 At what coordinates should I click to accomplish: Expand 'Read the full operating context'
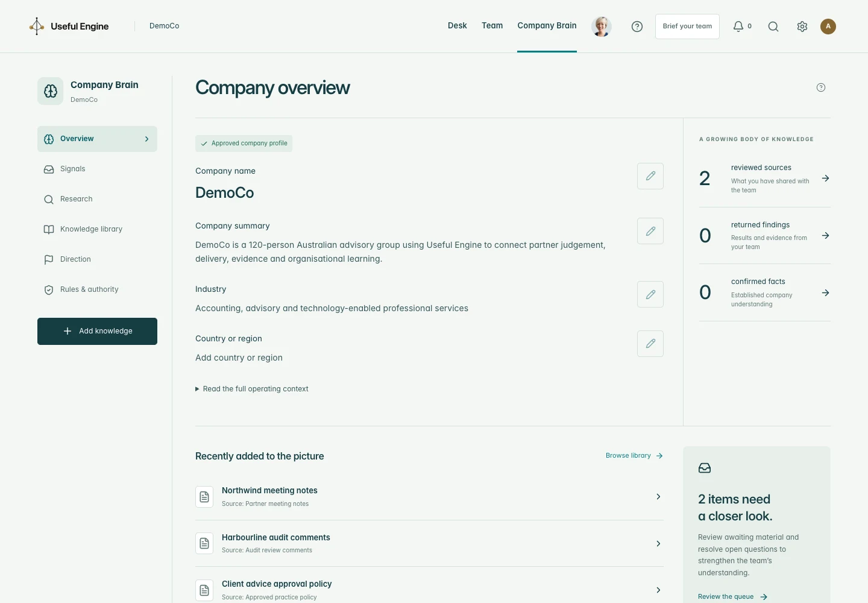pyautogui.click(x=252, y=389)
